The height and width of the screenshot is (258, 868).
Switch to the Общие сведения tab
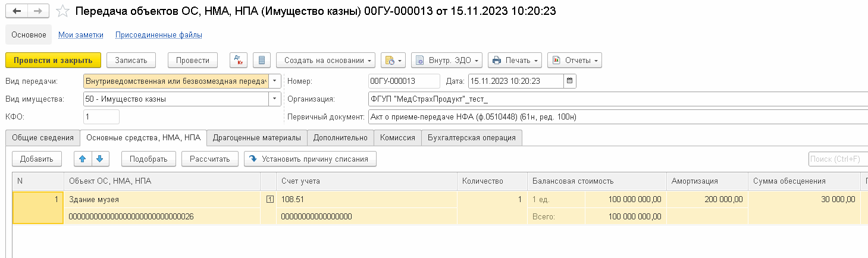pos(42,137)
